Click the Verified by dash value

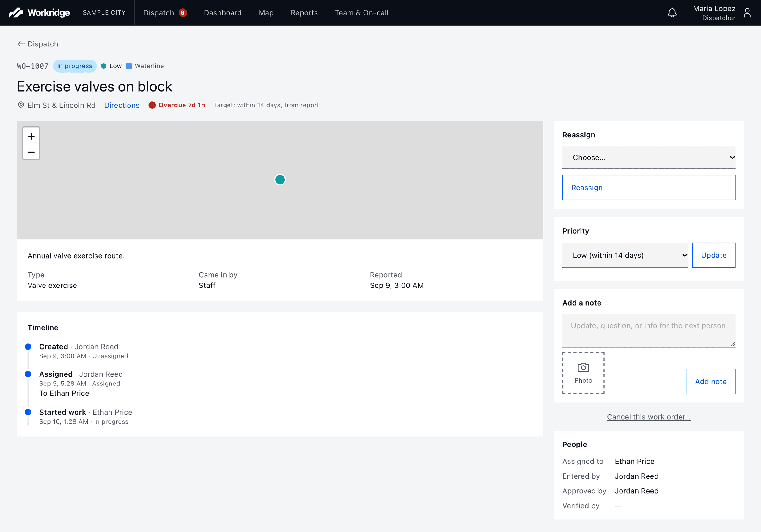click(618, 506)
